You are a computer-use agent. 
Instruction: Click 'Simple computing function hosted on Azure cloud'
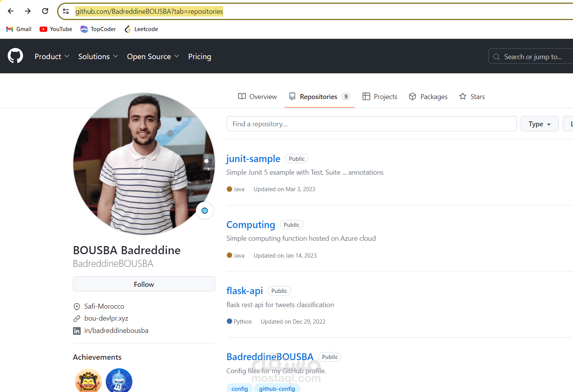pyautogui.click(x=301, y=238)
